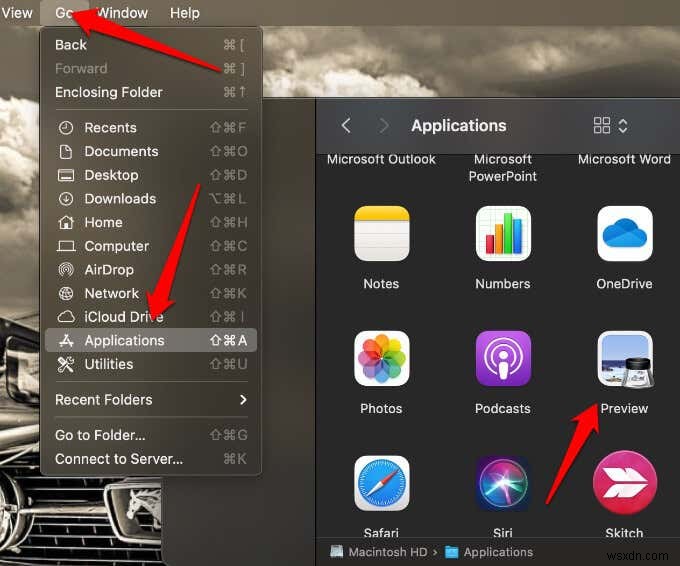Click the Utilities tools icon
This screenshot has width=680, height=566.
pos(66,364)
